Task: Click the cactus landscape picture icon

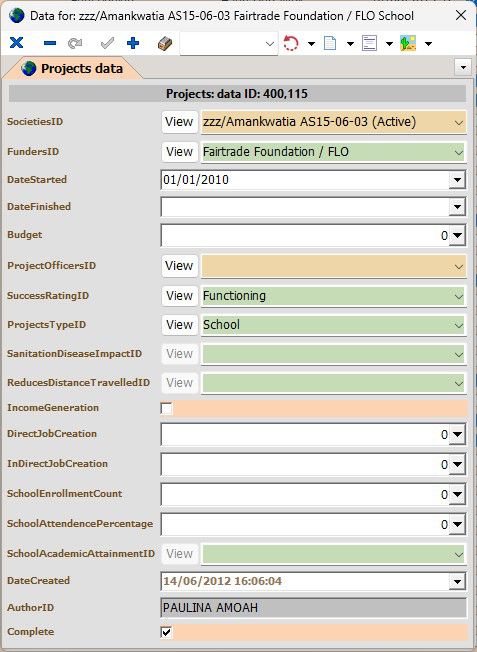Action: tap(408, 43)
